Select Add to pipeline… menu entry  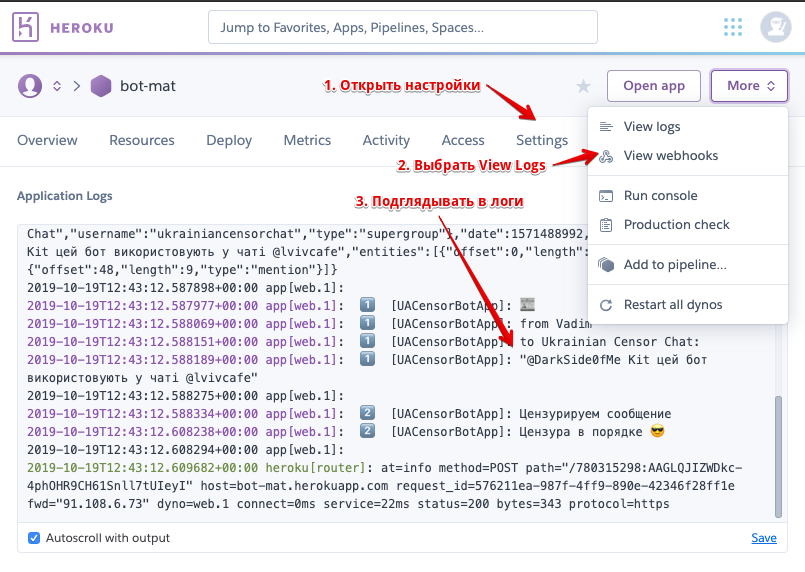(688, 264)
